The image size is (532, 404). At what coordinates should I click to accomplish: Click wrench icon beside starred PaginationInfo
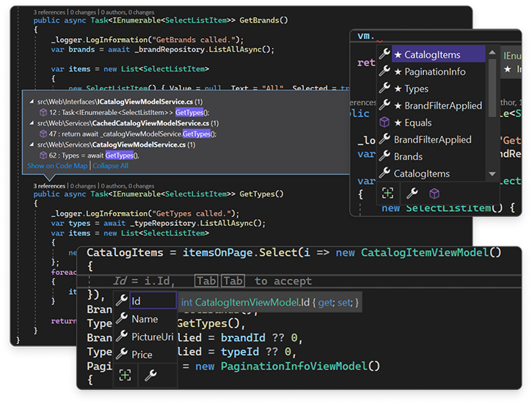pos(385,72)
